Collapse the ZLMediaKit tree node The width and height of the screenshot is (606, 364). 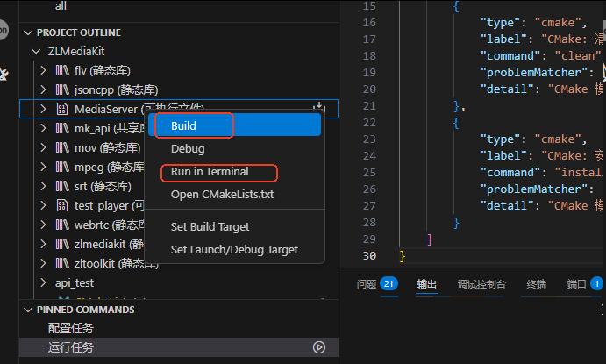pos(36,51)
